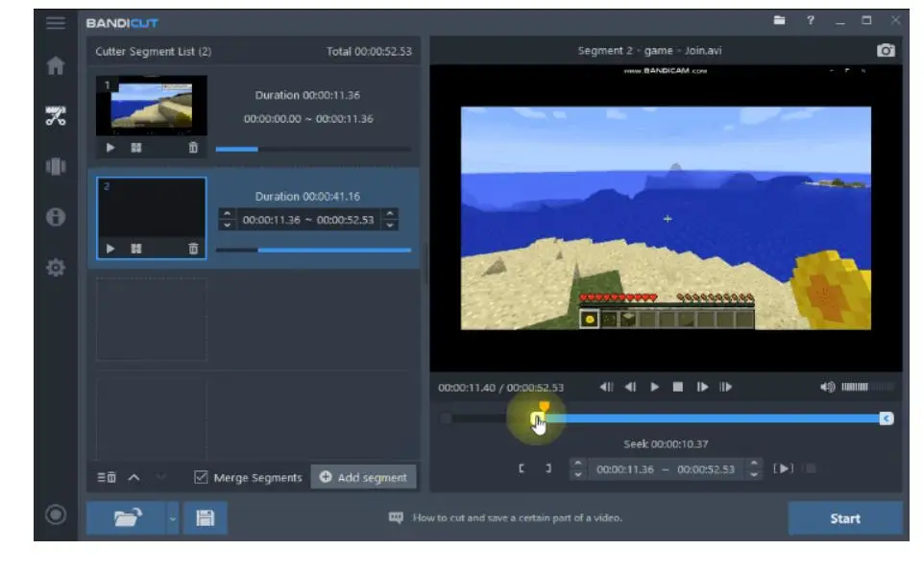This screenshot has width=924, height=573.
Task: Clear all segments using list-trash icon
Action: coord(107,478)
